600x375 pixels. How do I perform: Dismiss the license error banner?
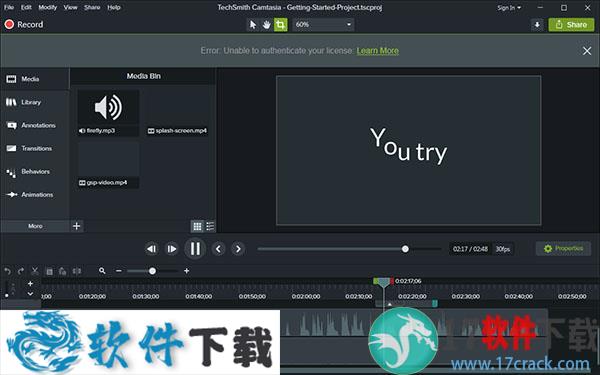pos(587,51)
